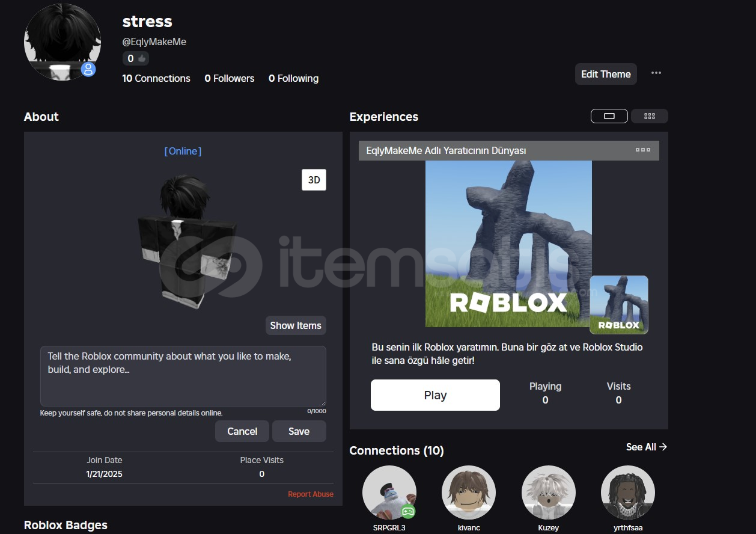Click the Edit Theme button
Viewport: 756px width, 534px height.
coord(605,74)
